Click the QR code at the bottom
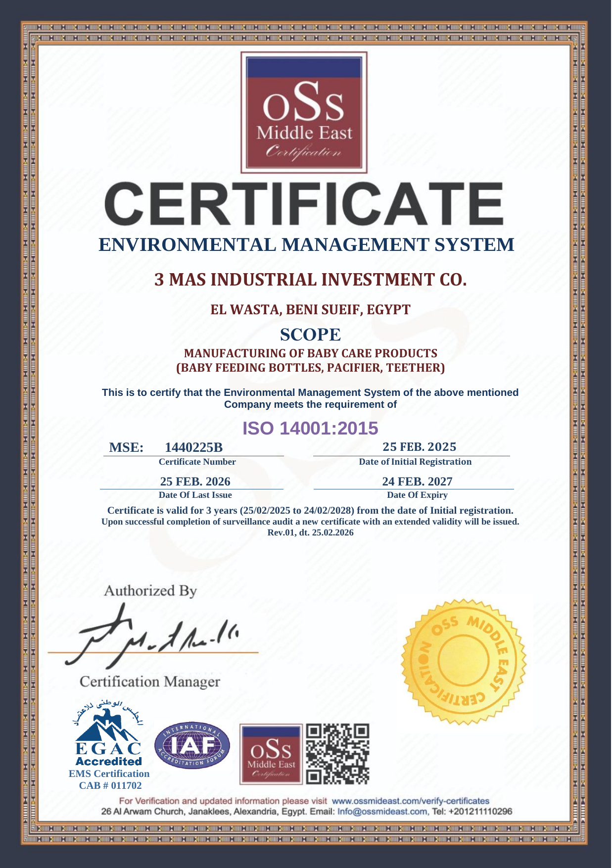The height and width of the screenshot is (868, 614). (x=338, y=754)
